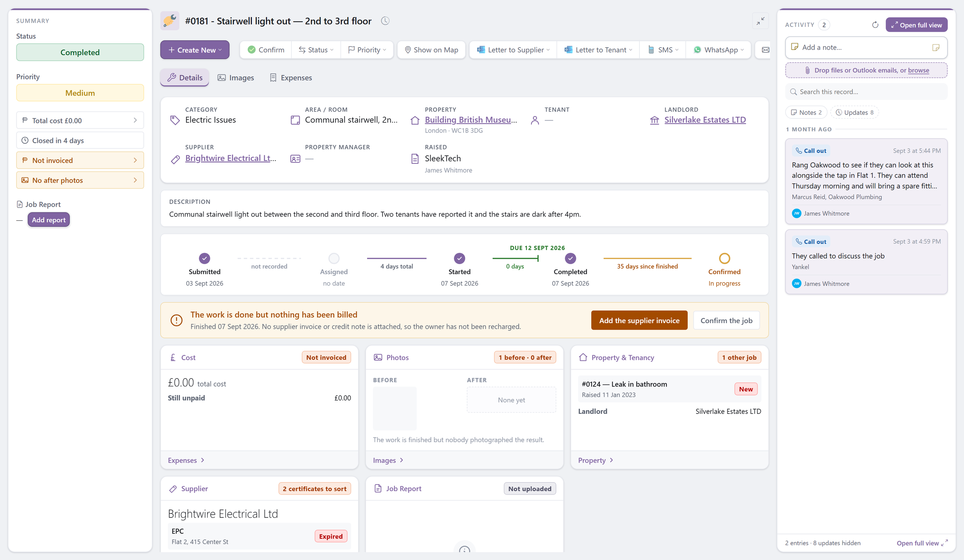This screenshot has width=964, height=560.
Task: Click the Started timeline marker
Action: [x=460, y=258]
